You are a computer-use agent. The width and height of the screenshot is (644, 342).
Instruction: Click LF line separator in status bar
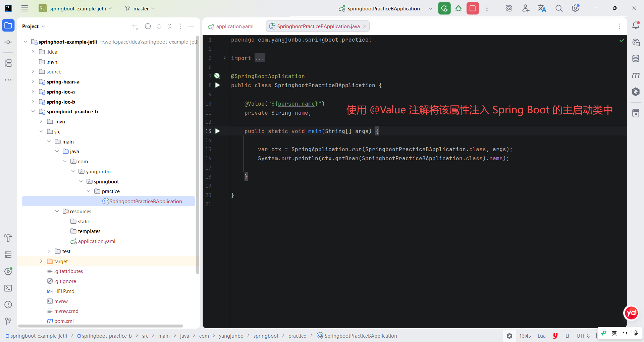(x=568, y=336)
